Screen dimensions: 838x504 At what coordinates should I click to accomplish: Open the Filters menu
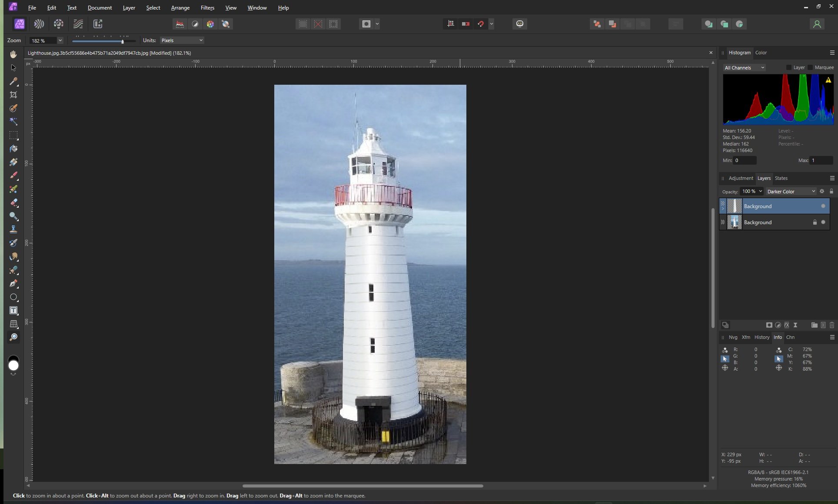coord(207,8)
